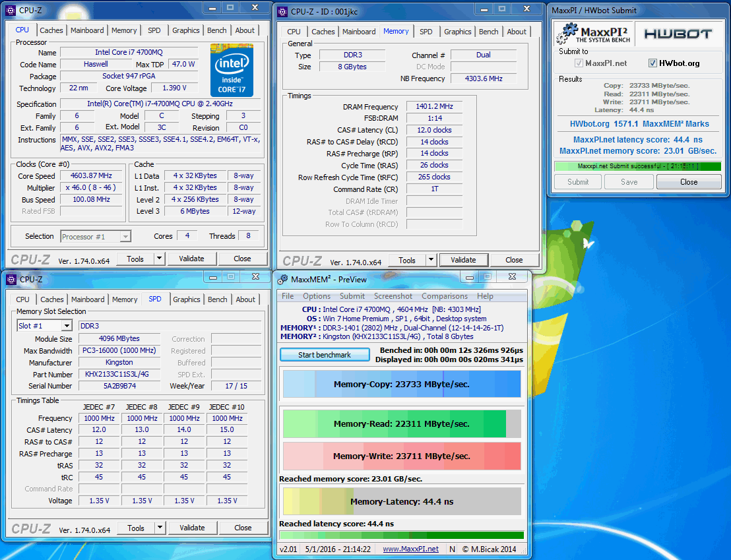Image resolution: width=731 pixels, height=560 pixels.
Task: Click Close button in CPU-Z memory slot window
Action: click(243, 528)
